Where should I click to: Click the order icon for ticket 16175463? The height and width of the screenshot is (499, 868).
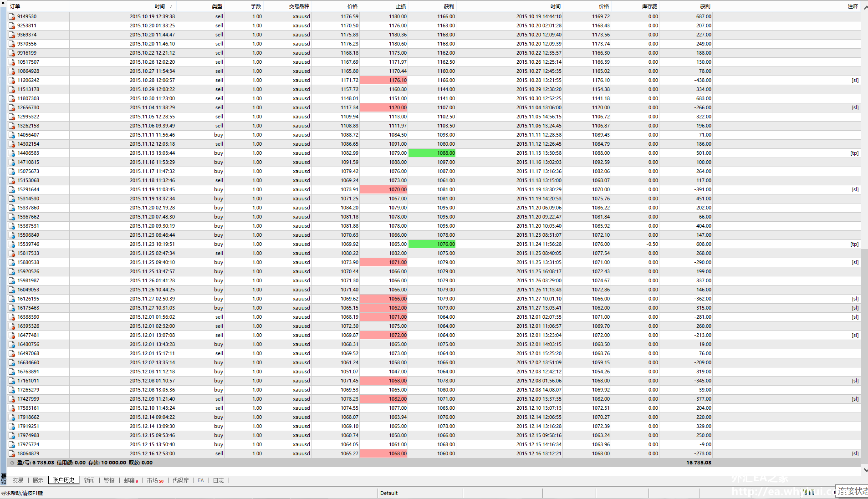[12, 308]
